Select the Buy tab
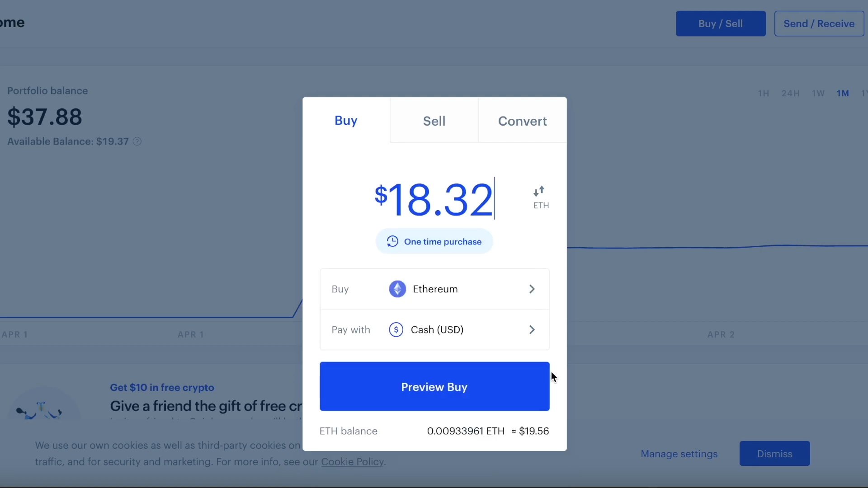The width and height of the screenshot is (868, 488). click(x=346, y=121)
